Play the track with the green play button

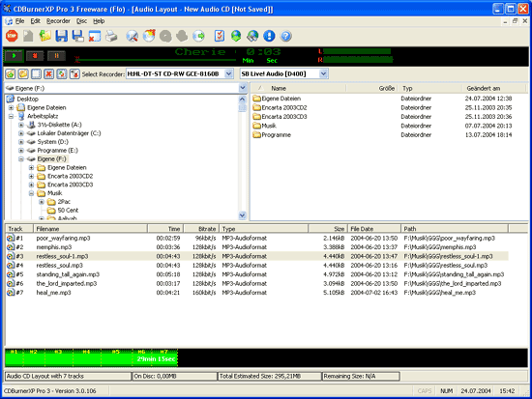(x=14, y=56)
